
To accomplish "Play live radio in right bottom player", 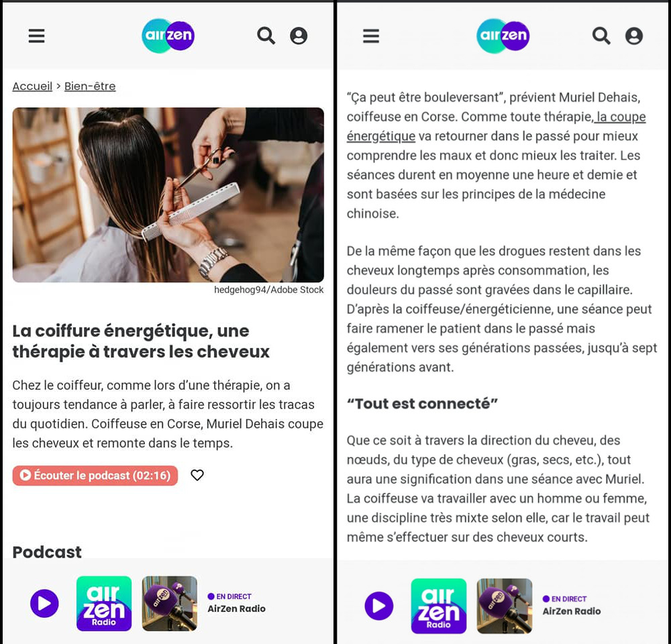I will coord(379,606).
